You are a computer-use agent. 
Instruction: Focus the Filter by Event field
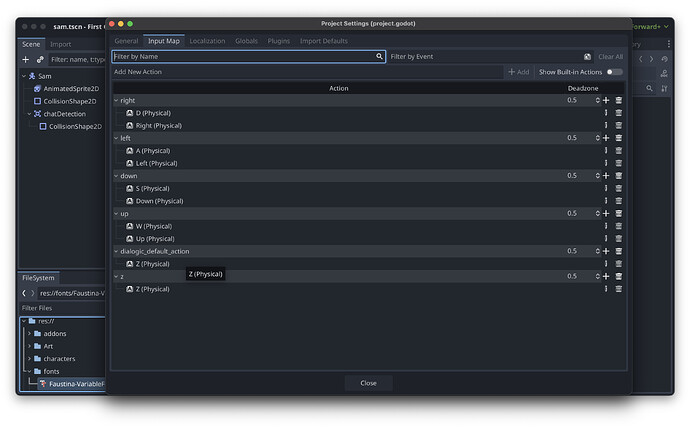pyautogui.click(x=490, y=56)
